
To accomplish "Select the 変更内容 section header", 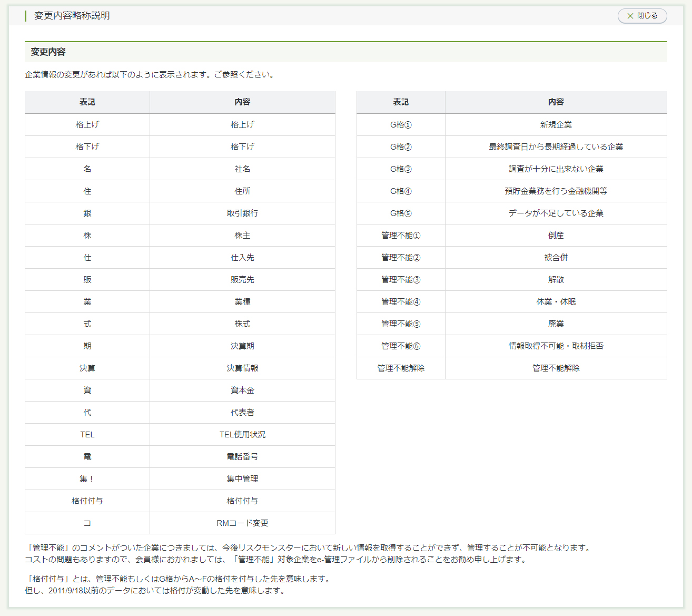I will click(48, 52).
